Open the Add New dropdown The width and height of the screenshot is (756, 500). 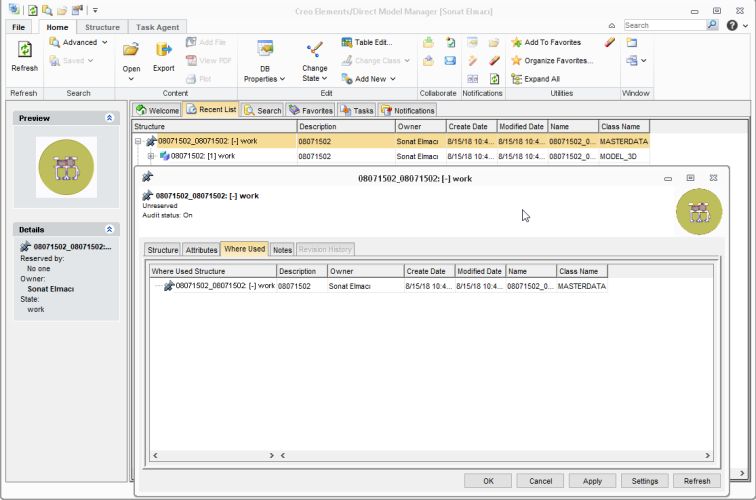click(368, 79)
